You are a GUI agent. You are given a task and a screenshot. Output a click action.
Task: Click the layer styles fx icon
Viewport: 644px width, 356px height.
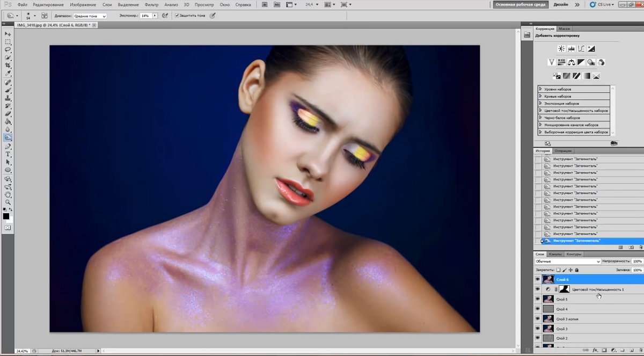click(595, 350)
